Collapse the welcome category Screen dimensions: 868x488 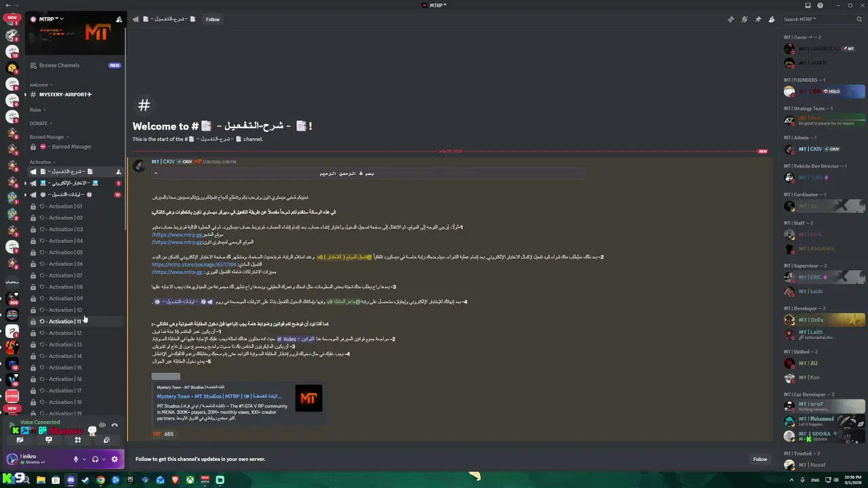click(x=41, y=85)
